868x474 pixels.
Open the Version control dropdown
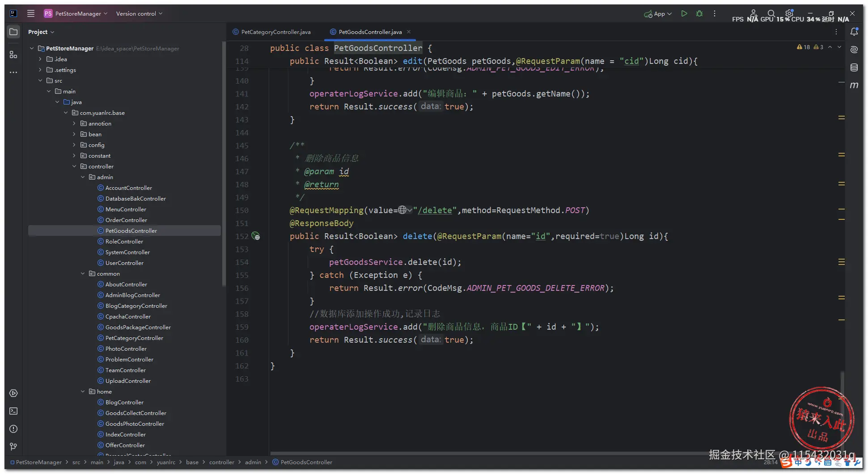139,13
